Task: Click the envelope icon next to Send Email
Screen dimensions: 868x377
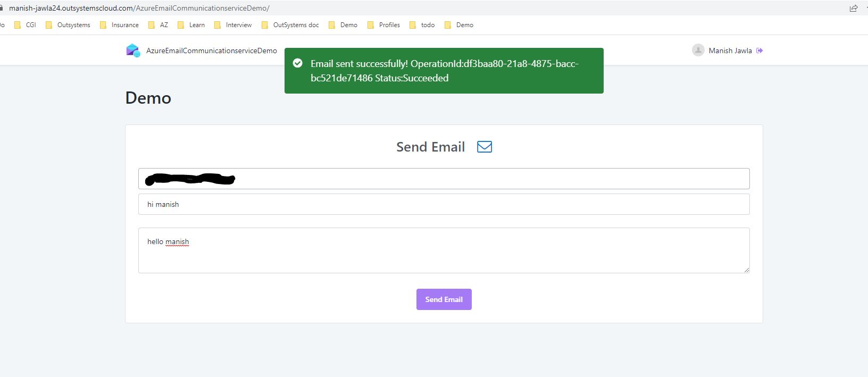Action: (x=485, y=147)
